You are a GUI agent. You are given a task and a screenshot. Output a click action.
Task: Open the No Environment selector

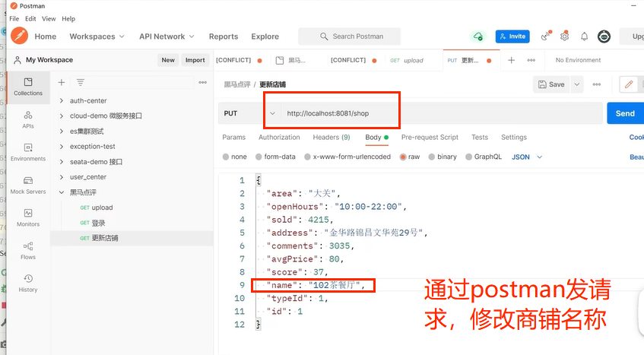pos(578,60)
